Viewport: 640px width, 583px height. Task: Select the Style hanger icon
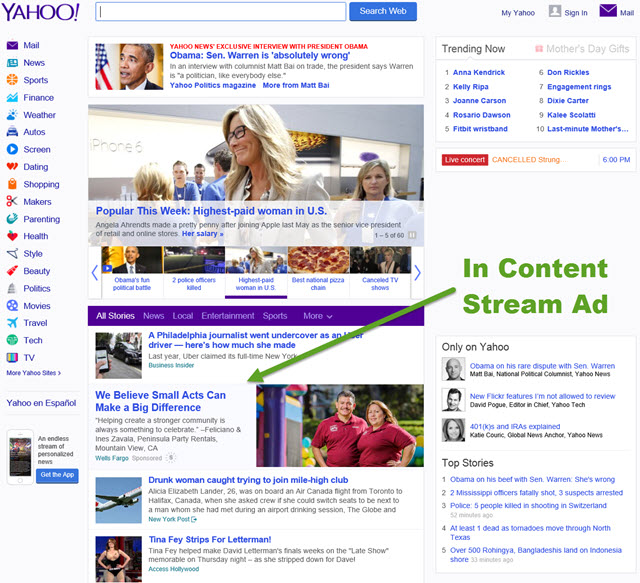click(x=12, y=254)
